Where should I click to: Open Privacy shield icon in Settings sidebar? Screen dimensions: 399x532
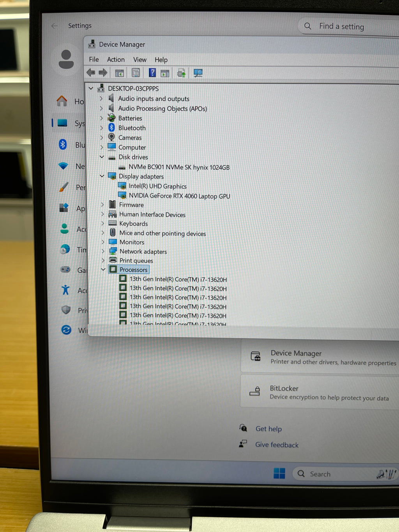pos(66,310)
